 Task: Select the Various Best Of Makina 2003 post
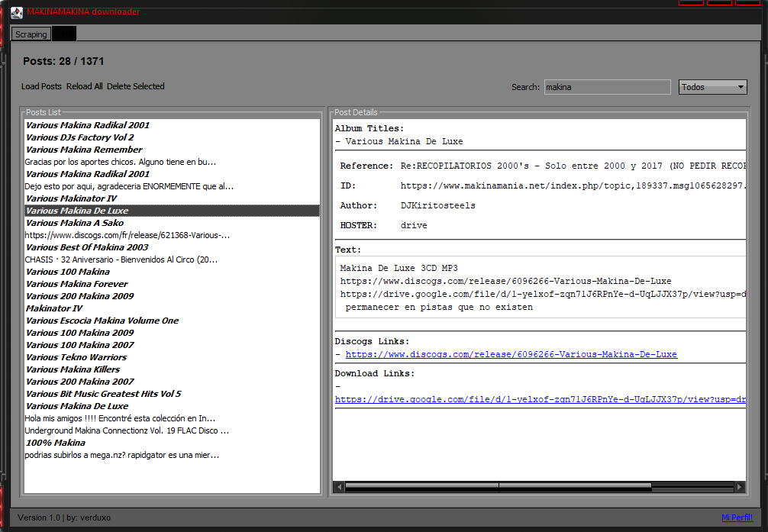tap(87, 247)
